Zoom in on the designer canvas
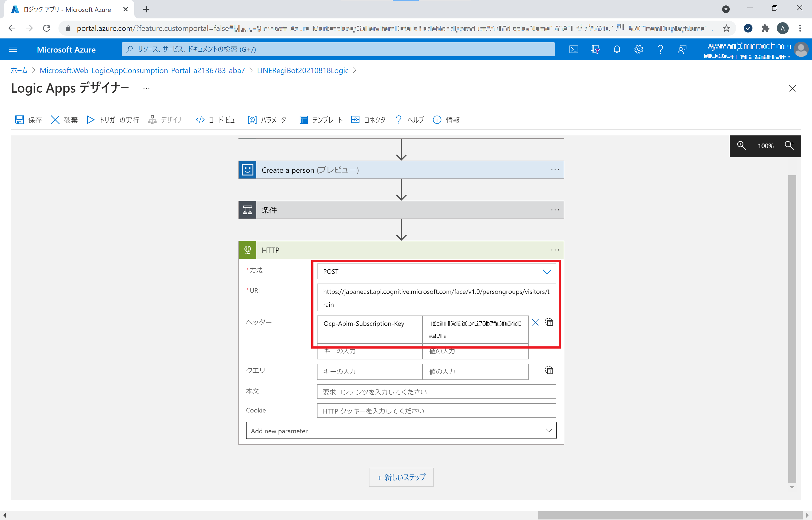The image size is (812, 520). pos(741,146)
